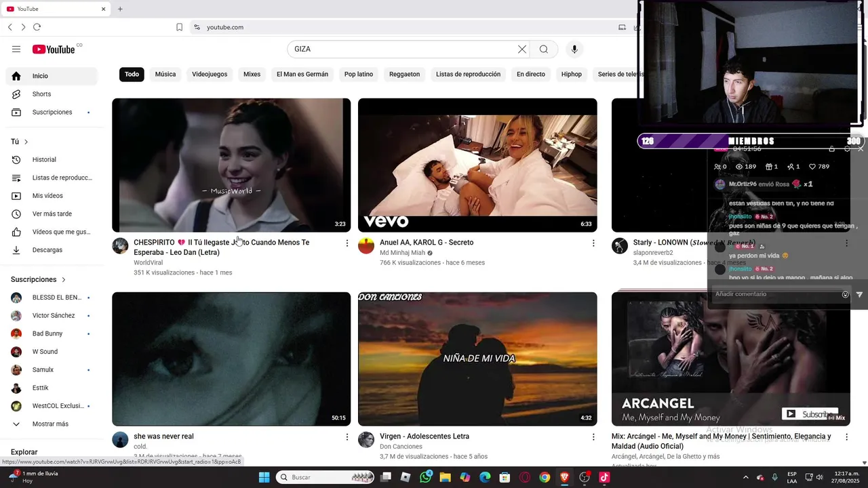This screenshot has height=488, width=868.
Task: Open Windows Start menu
Action: pos(264,477)
